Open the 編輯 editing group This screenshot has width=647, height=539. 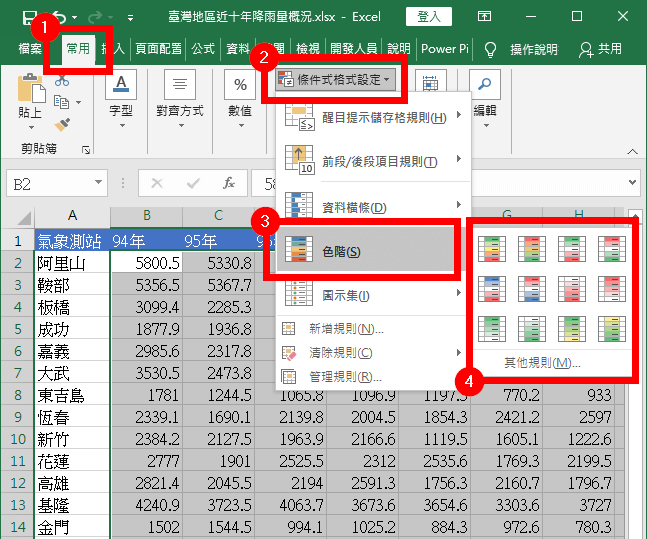[485, 99]
